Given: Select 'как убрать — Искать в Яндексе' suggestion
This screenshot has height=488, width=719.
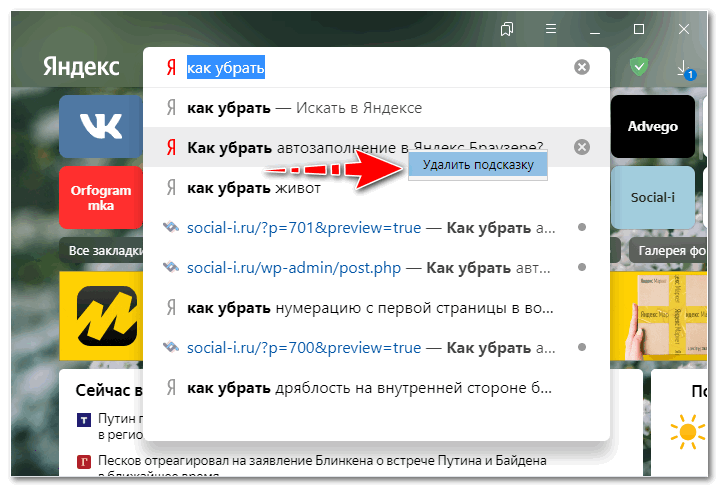Looking at the screenshot, I should pos(376,108).
